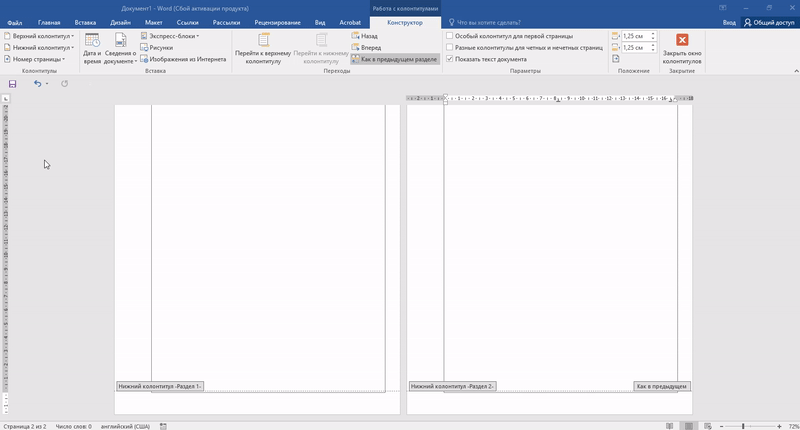Save document using quick access icon
Viewport: 800px width, 430px height.
(x=12, y=84)
